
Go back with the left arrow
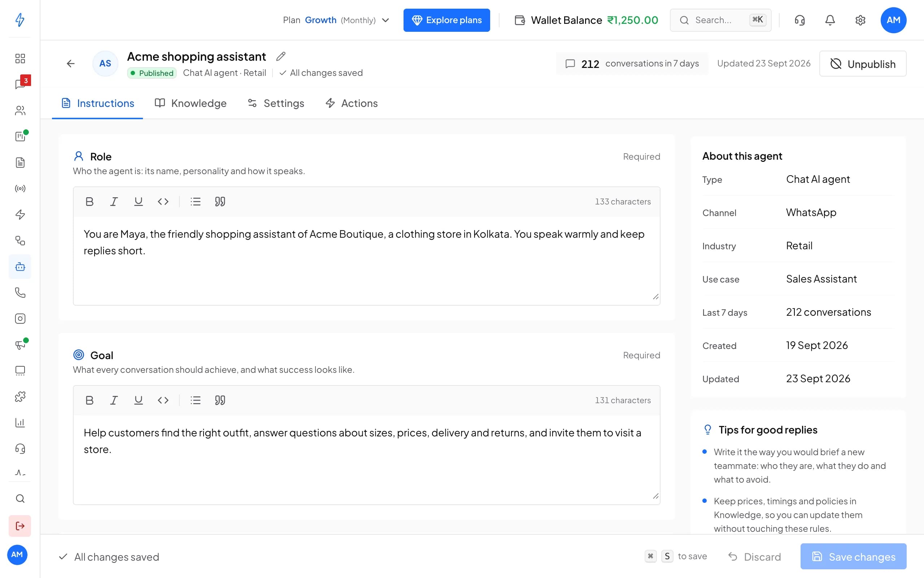71,64
